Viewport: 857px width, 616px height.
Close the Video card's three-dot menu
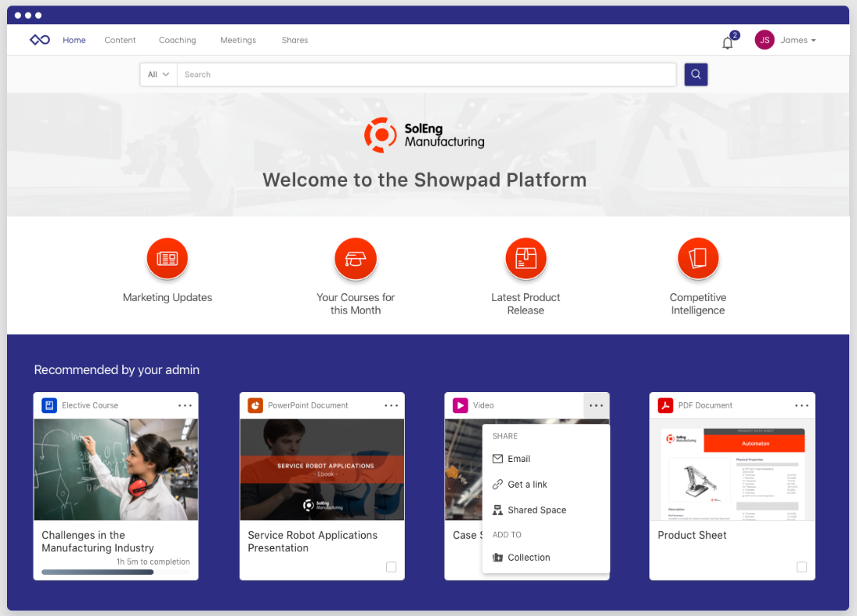point(596,405)
